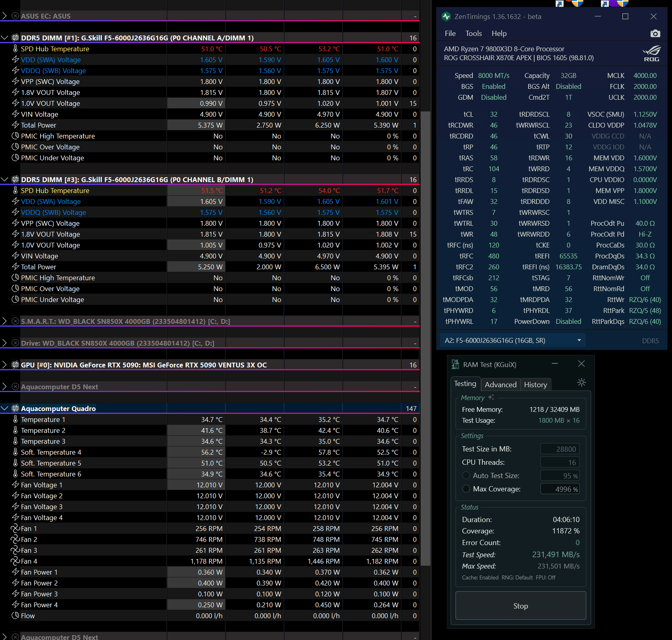The height and width of the screenshot is (640, 672).
Task: Open the ZenTimings Tools menu
Action: [x=474, y=34]
